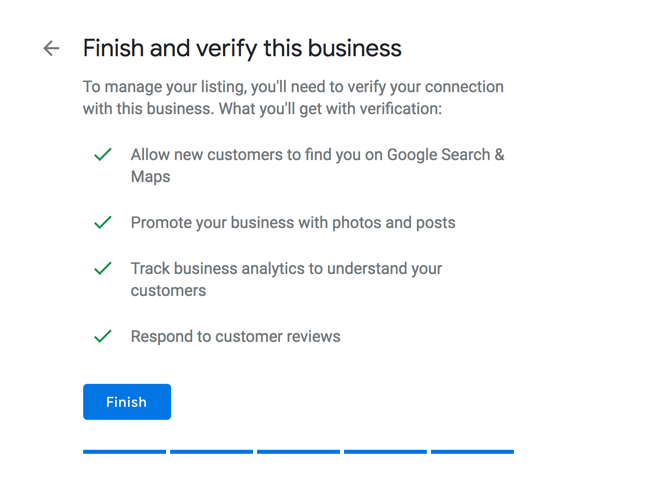Click the 'What you'll get with verification' text

tap(331, 109)
